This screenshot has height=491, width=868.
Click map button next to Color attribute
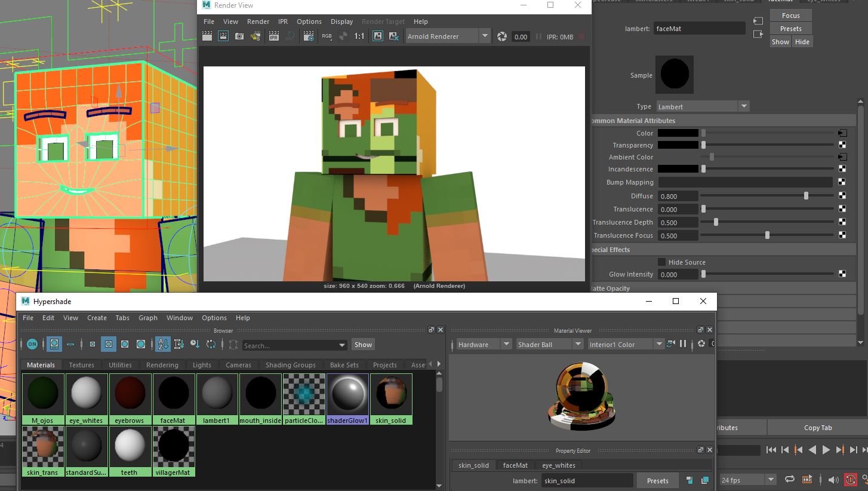[842, 133]
